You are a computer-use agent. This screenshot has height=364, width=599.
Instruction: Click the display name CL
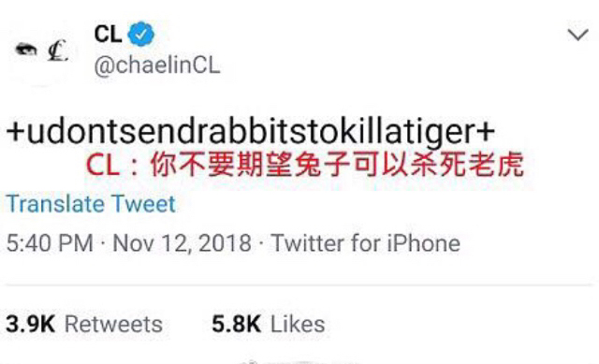click(x=109, y=34)
